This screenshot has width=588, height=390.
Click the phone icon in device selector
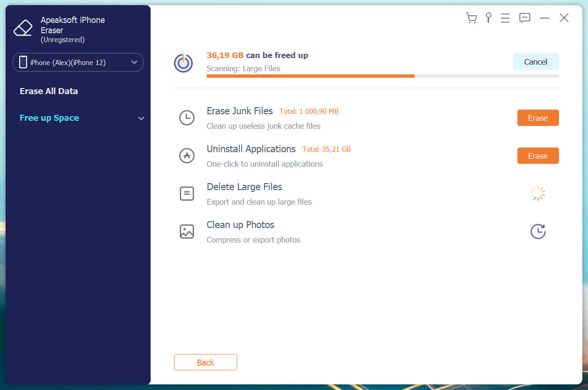tap(23, 62)
